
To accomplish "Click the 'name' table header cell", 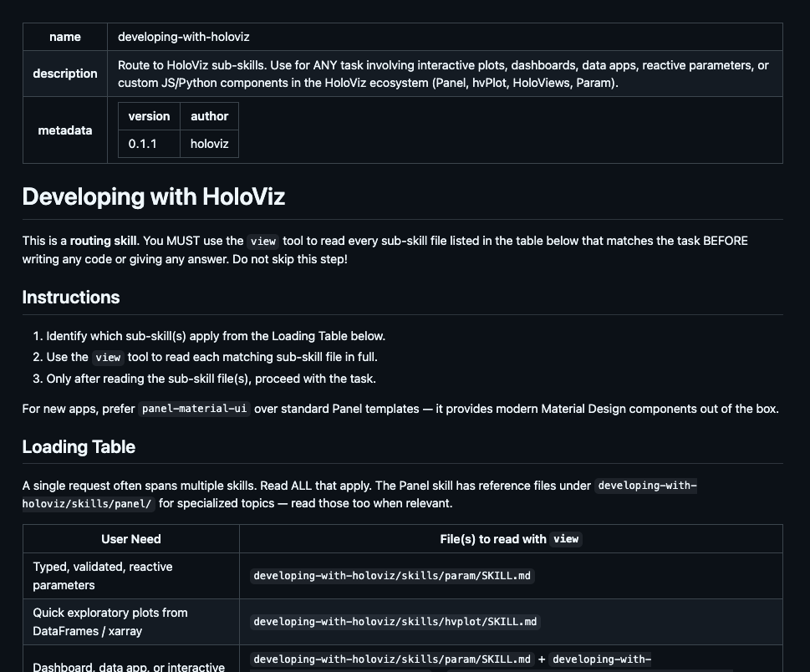I will [65, 37].
